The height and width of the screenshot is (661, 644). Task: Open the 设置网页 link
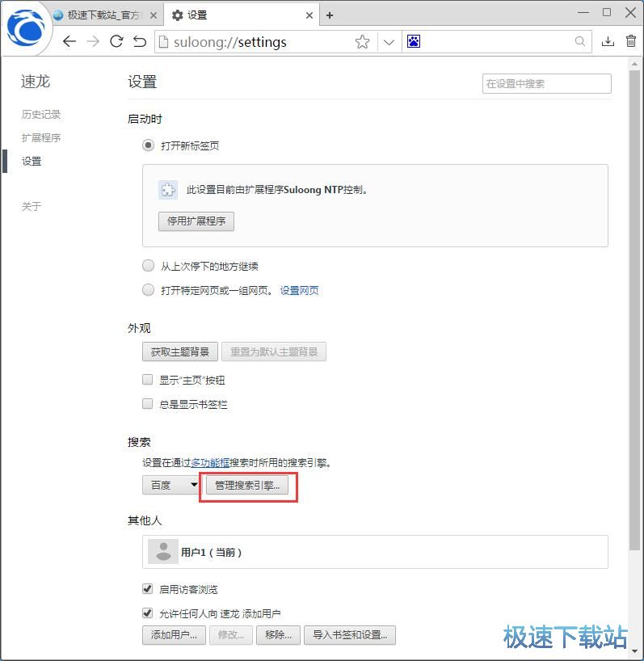click(x=299, y=290)
